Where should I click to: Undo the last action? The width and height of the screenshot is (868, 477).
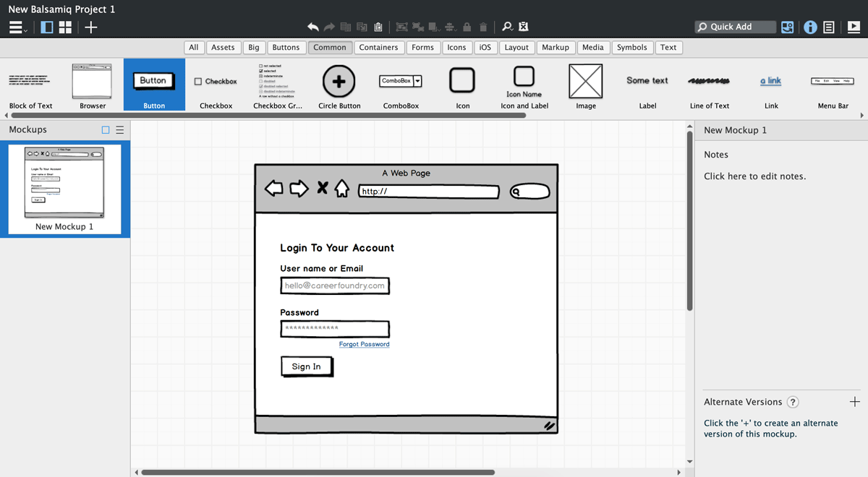pos(312,26)
